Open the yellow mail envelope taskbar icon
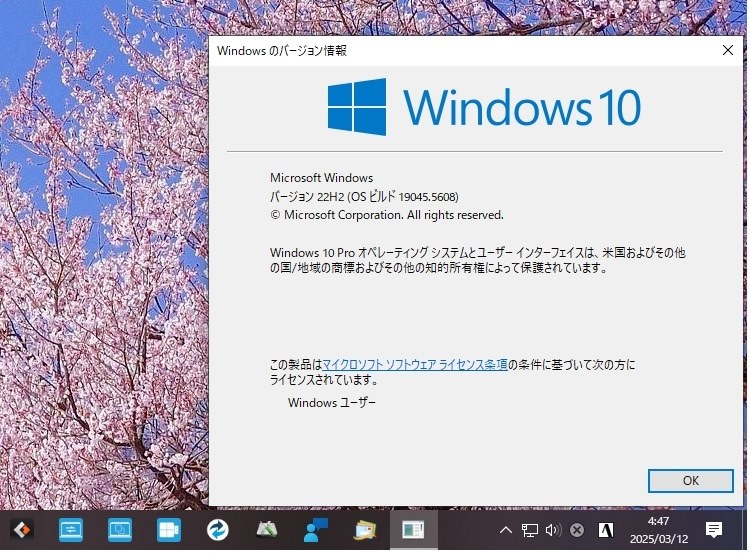 click(x=365, y=532)
